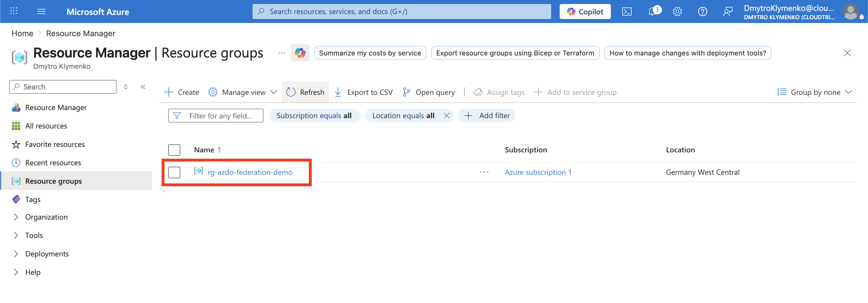
Task: Open the Manage view dropdown
Action: pos(243,92)
